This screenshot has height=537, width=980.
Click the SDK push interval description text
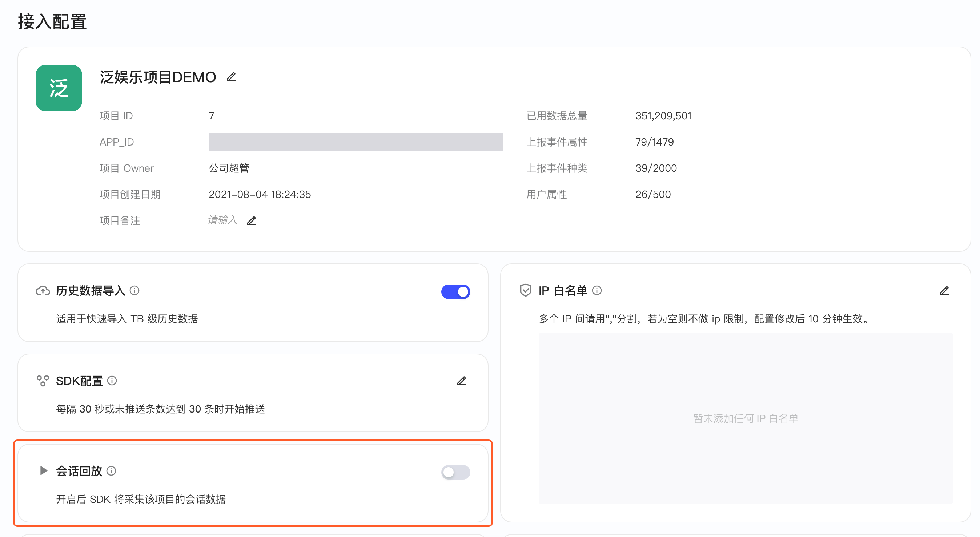161,409
